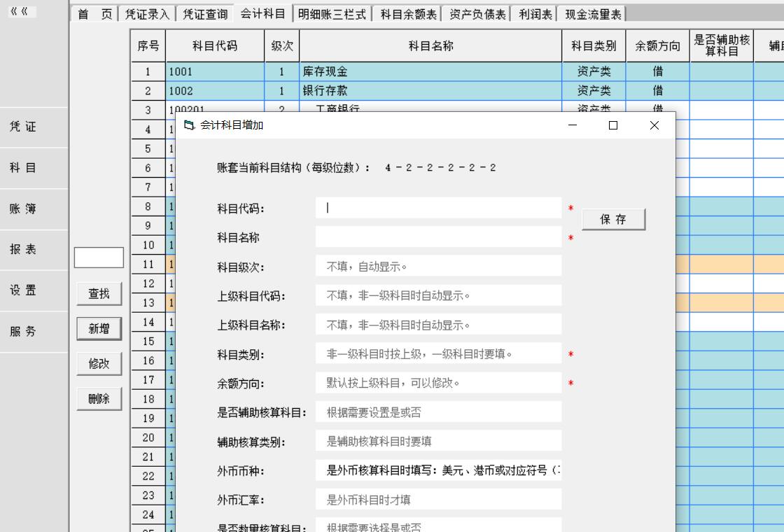Open the 利润表 tab
784x532 pixels.
click(x=535, y=14)
